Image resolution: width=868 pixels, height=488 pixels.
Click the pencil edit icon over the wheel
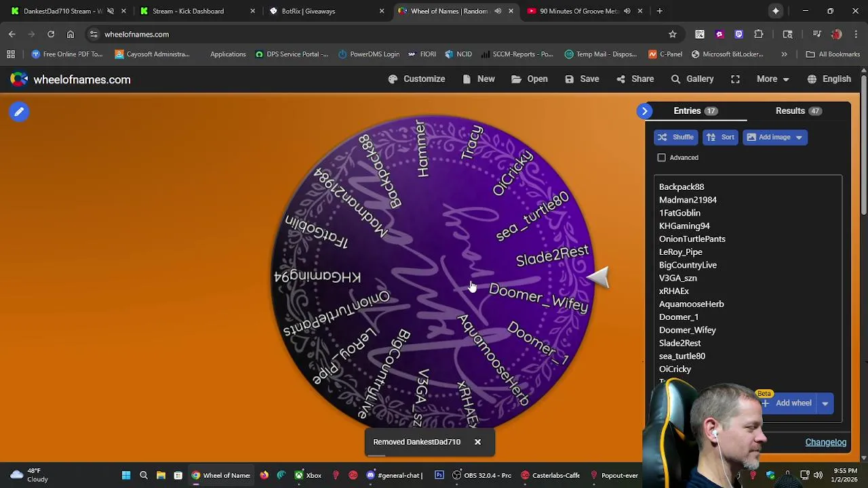19,112
